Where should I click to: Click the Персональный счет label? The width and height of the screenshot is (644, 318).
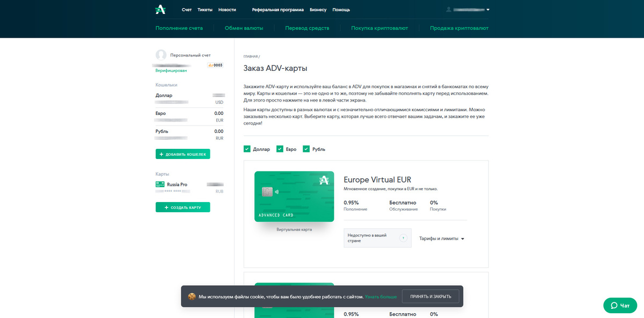pos(191,55)
